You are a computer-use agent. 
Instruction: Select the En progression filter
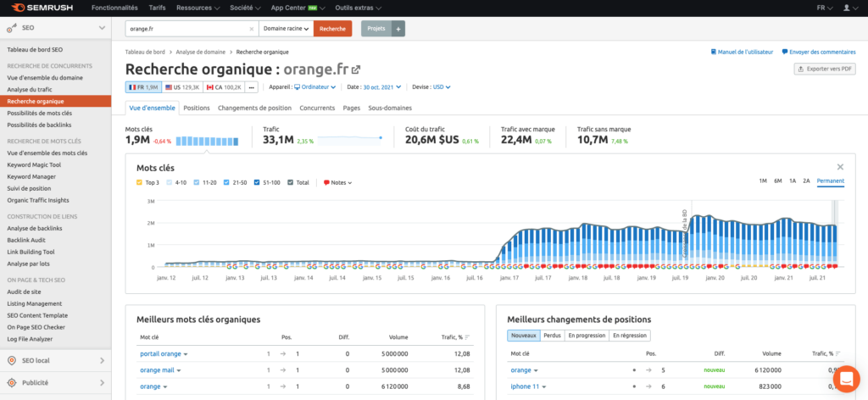coord(587,336)
